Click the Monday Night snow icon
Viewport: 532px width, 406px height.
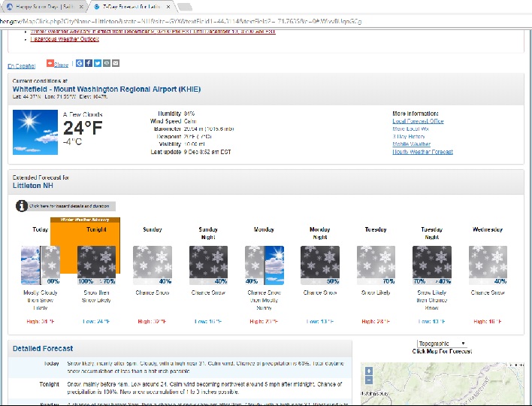(320, 265)
